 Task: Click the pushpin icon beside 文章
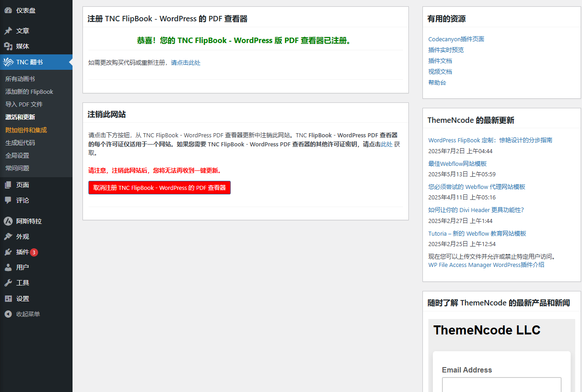[x=8, y=31]
